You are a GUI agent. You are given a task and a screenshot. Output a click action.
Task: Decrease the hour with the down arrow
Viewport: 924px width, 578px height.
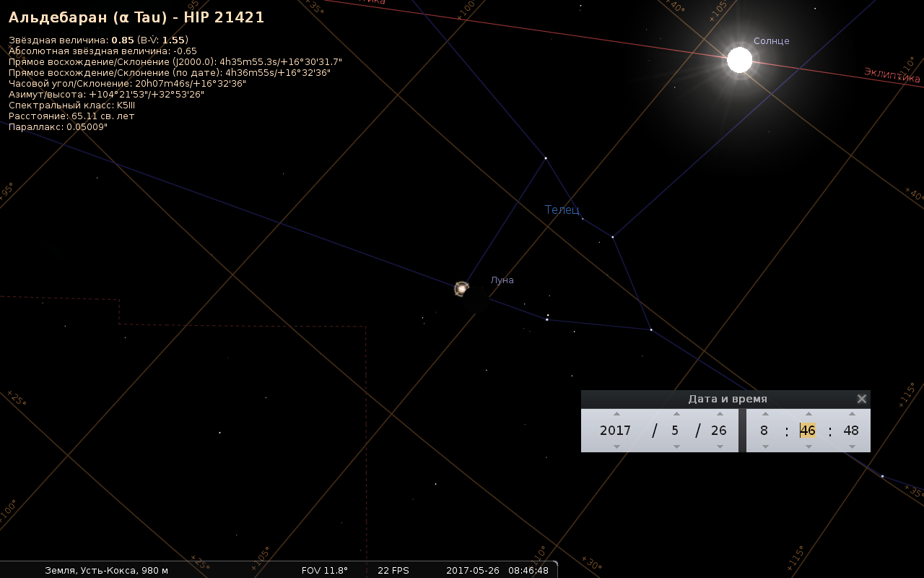click(x=765, y=447)
